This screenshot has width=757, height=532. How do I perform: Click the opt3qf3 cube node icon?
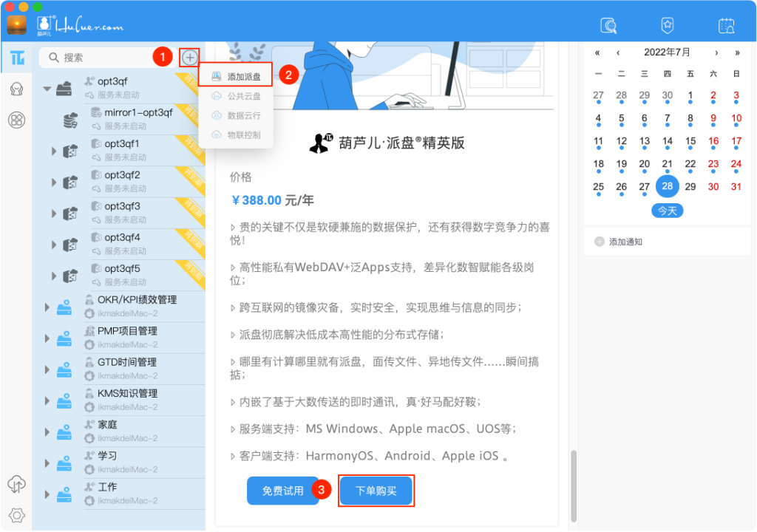[x=70, y=214]
